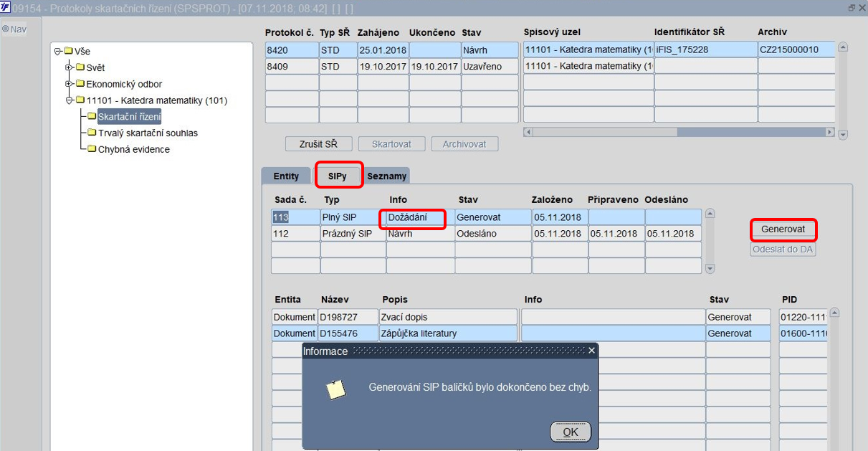
Task: Click the 19.10.2017 Ukončeno date cell
Action: (434, 66)
